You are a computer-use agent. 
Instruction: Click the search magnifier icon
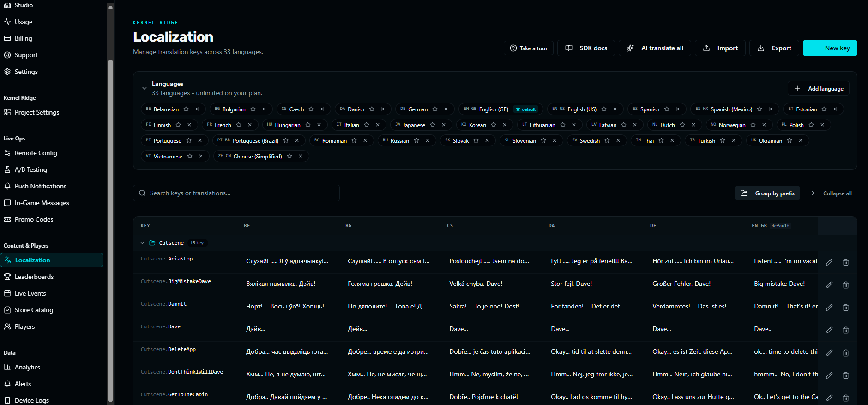coord(142,193)
